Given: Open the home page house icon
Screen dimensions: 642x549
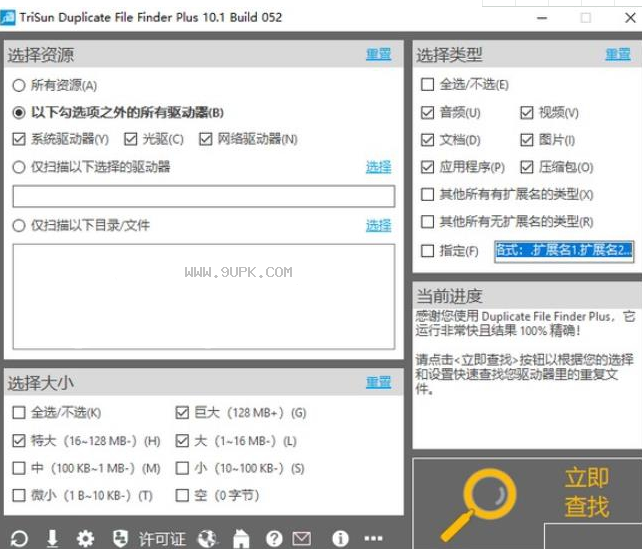Looking at the screenshot, I should click(x=241, y=538).
